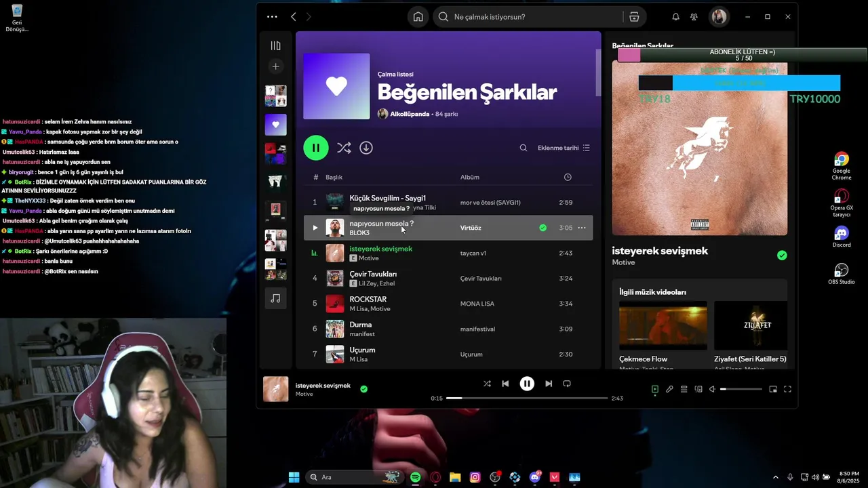Expand Your Library sidebar icon

(x=275, y=45)
